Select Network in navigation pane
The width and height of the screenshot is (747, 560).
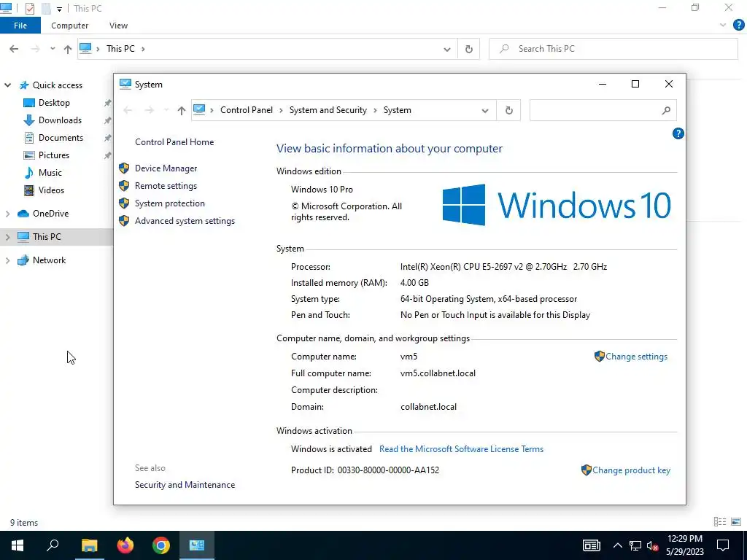[49, 260]
